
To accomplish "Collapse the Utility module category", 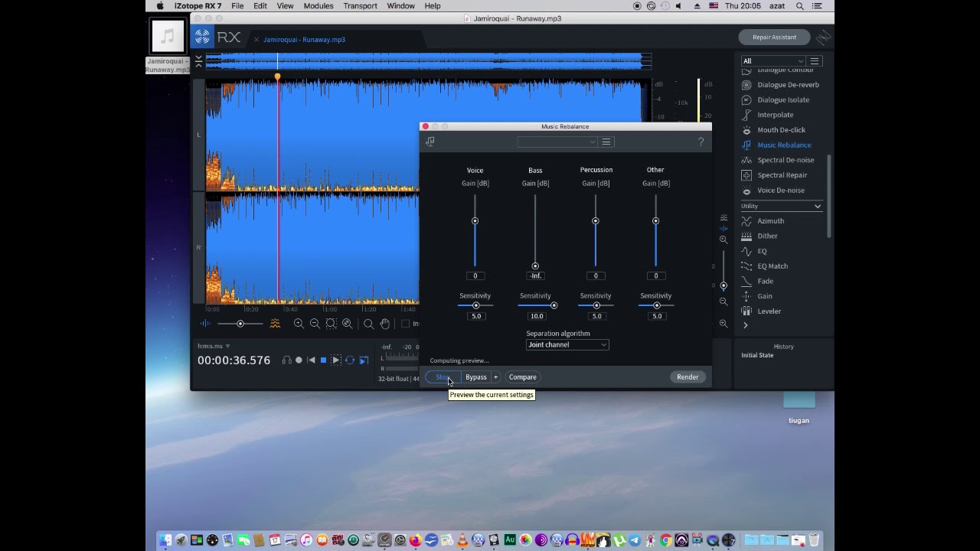I will [x=818, y=207].
